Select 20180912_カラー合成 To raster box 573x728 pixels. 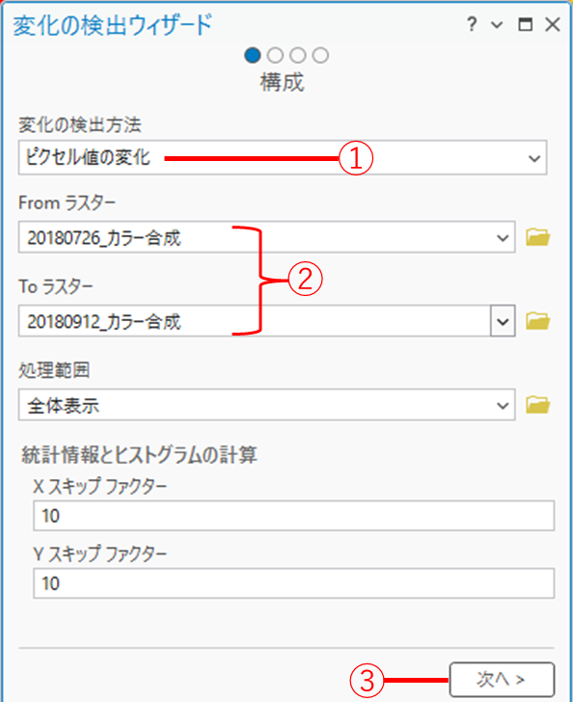(266, 321)
